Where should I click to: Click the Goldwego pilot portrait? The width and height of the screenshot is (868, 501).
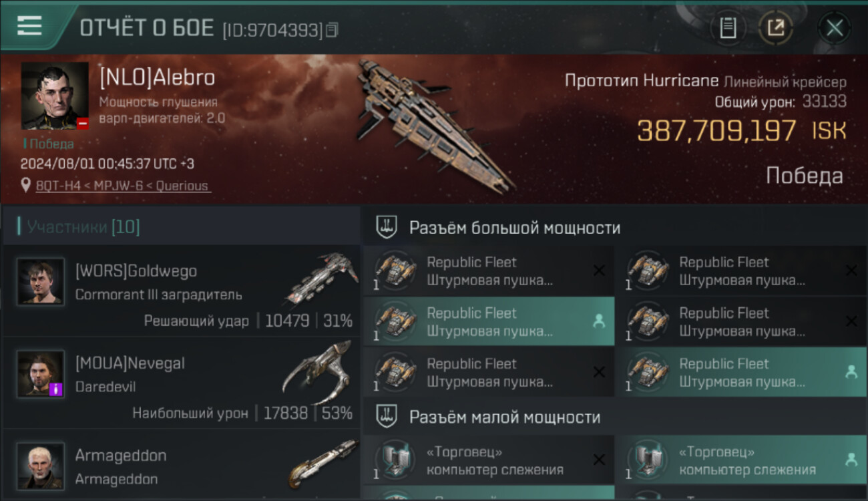pyautogui.click(x=41, y=282)
